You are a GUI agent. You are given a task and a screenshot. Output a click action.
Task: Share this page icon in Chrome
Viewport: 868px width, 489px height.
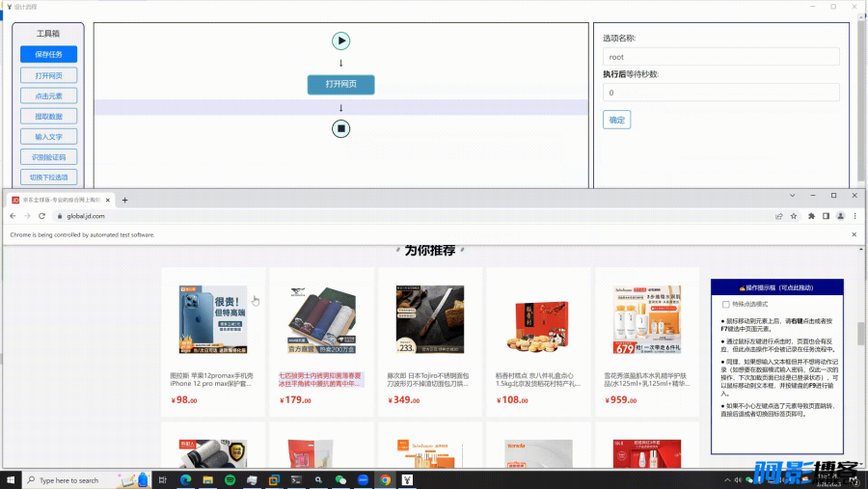[779, 216]
